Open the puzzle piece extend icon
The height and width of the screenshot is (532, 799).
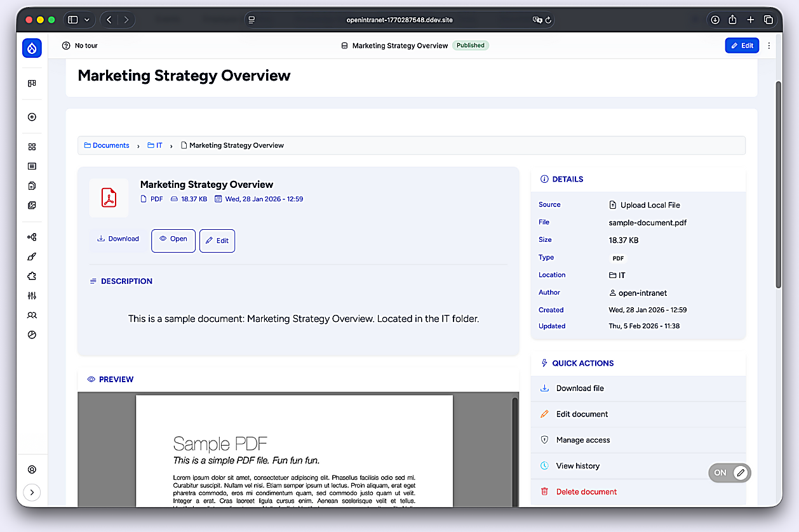click(32, 276)
